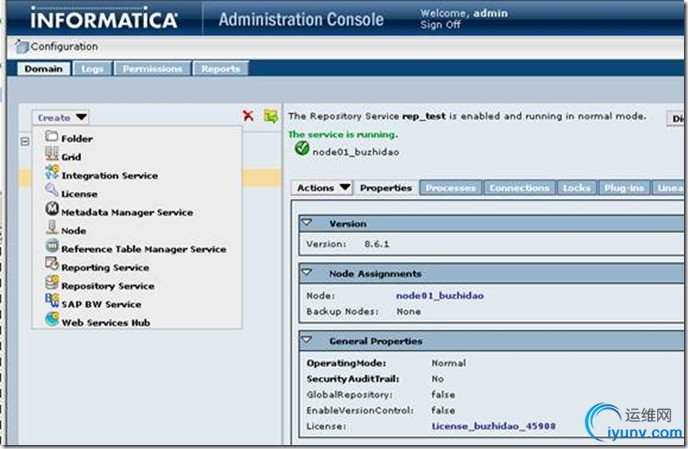688x449 pixels.
Task: Click the Informatica logo
Action: click(x=104, y=19)
